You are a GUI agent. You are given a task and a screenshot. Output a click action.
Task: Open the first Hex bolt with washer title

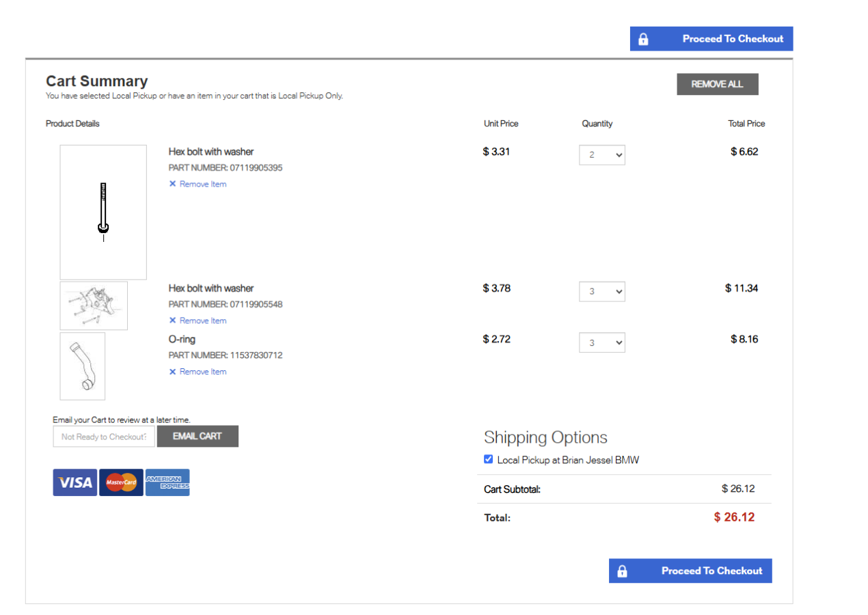point(211,152)
